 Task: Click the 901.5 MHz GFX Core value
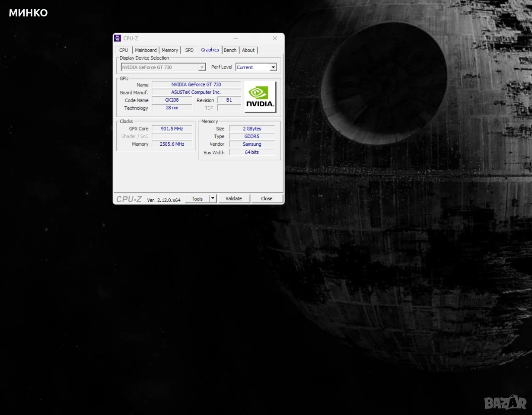click(172, 129)
